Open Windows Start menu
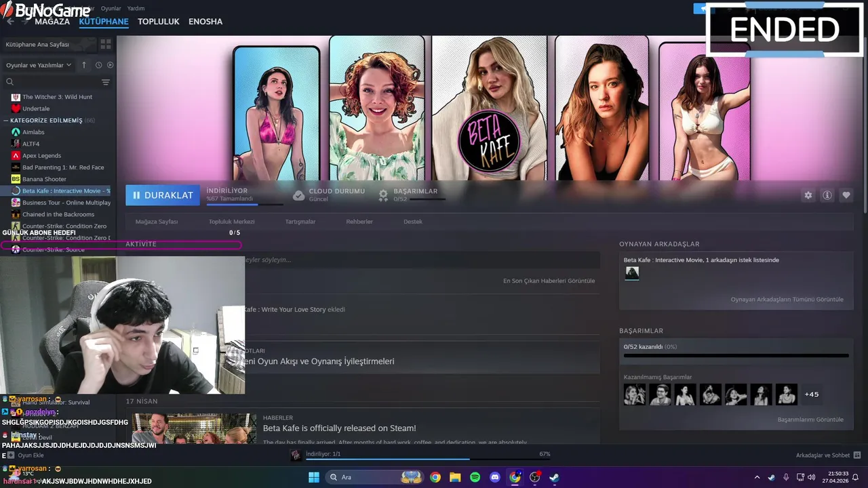Screen dimensions: 868x488 (314, 477)
